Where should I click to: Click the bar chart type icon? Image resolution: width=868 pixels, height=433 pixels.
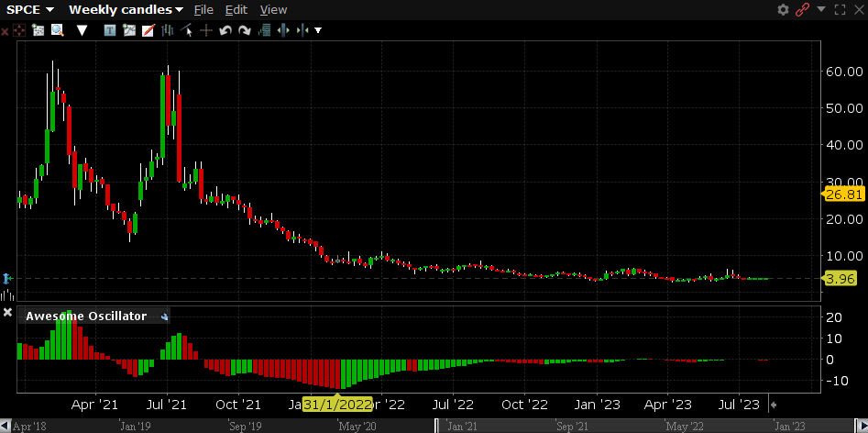[x=167, y=30]
